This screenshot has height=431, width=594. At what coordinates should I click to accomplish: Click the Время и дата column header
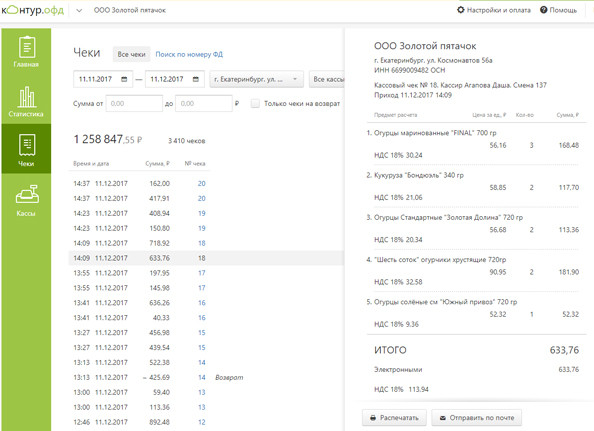tap(91, 164)
